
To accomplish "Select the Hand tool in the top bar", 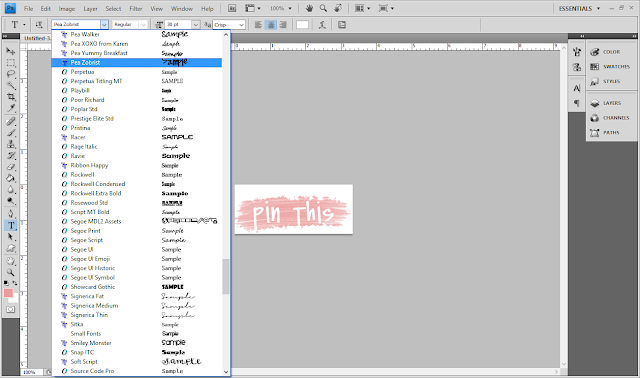I will [309, 8].
